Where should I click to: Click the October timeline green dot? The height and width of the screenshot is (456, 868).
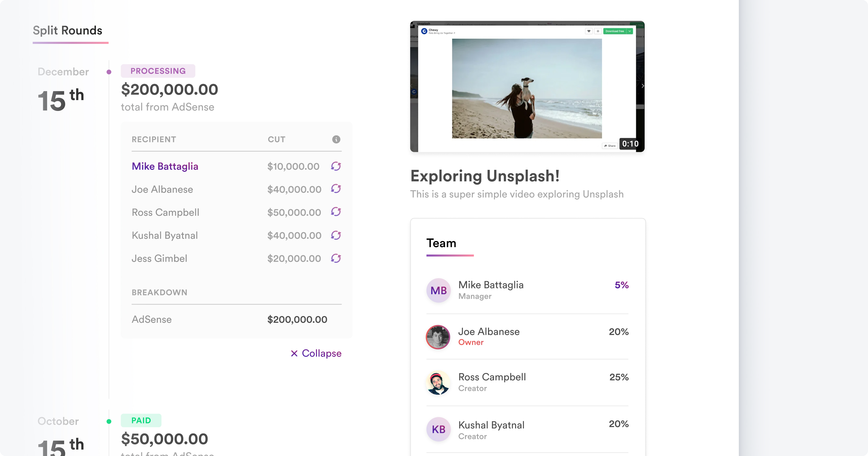coord(109,421)
